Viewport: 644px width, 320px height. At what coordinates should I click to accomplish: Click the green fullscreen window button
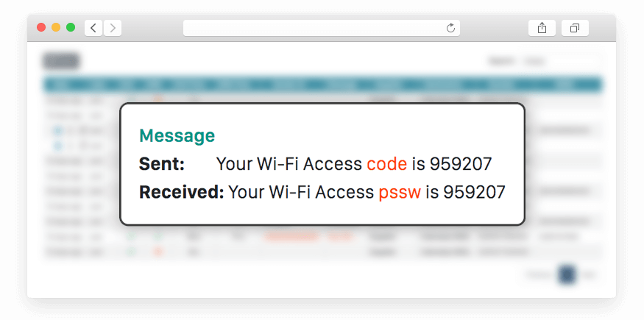tap(71, 27)
